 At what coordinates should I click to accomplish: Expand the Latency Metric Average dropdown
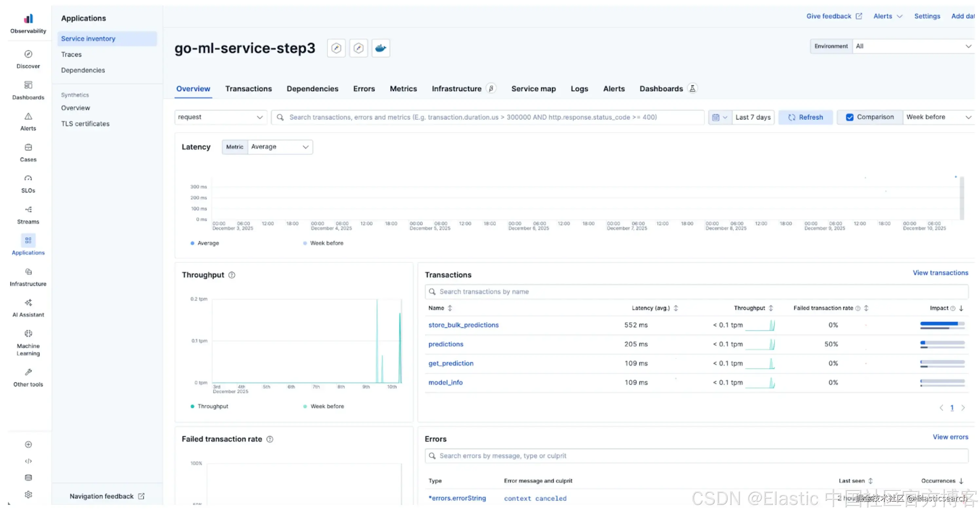tap(280, 147)
